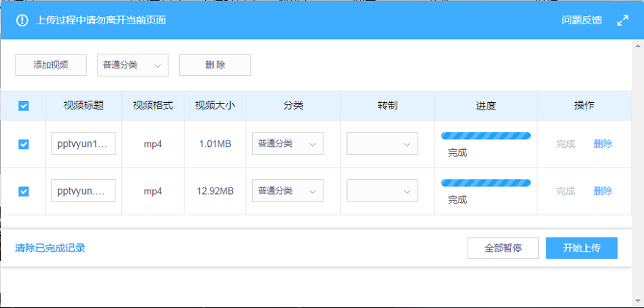Image resolution: width=644 pixels, height=308 pixels.
Task: Click the exclamation warning icon in header
Action: click(22, 20)
